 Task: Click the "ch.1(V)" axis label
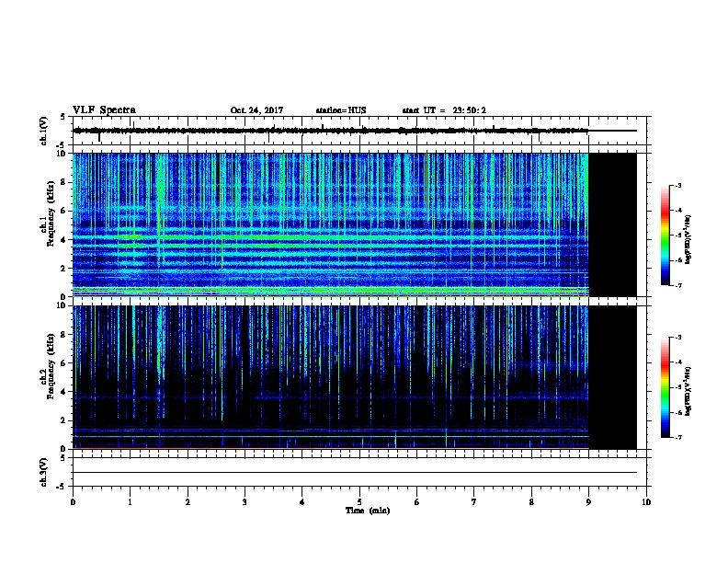coord(44,131)
